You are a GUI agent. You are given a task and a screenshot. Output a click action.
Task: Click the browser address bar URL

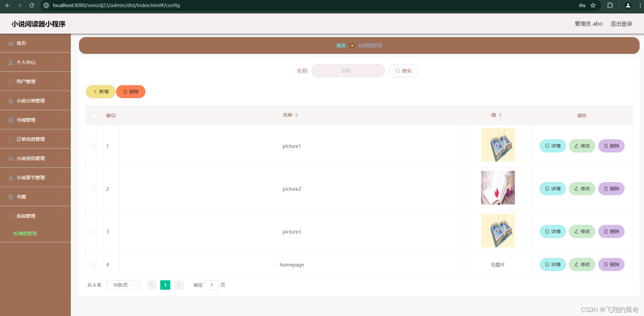point(116,5)
